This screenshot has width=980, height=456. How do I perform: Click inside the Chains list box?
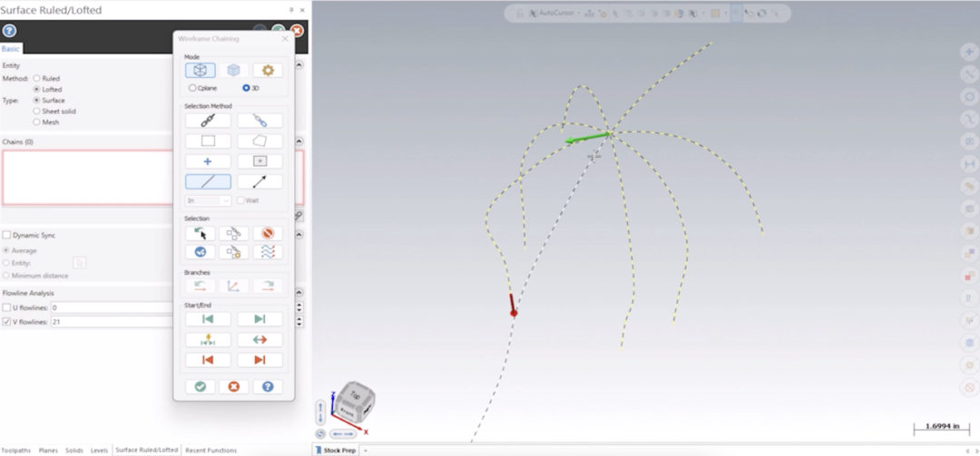87,178
